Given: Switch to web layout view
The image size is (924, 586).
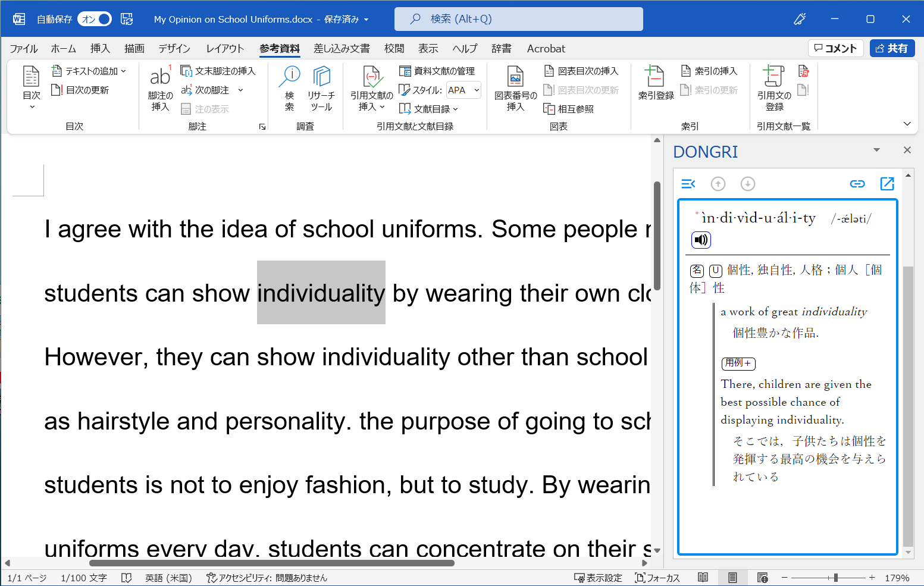Looking at the screenshot, I should [762, 578].
